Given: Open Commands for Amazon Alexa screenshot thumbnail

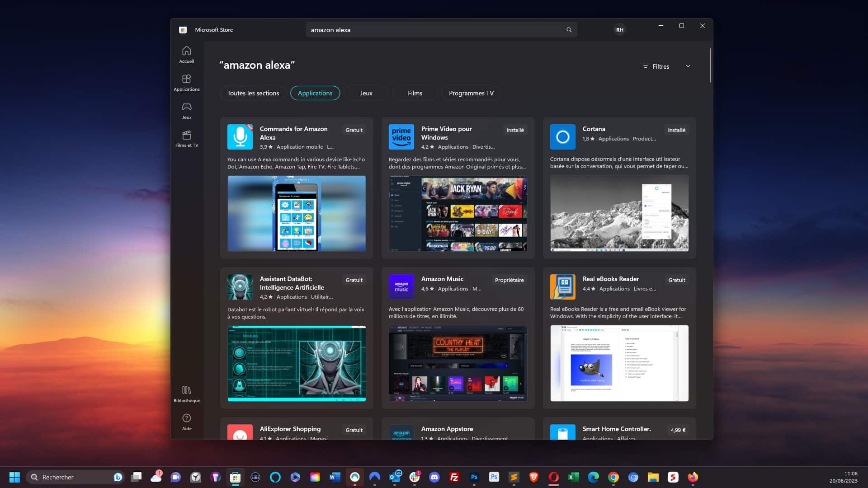Looking at the screenshot, I should click(x=297, y=213).
